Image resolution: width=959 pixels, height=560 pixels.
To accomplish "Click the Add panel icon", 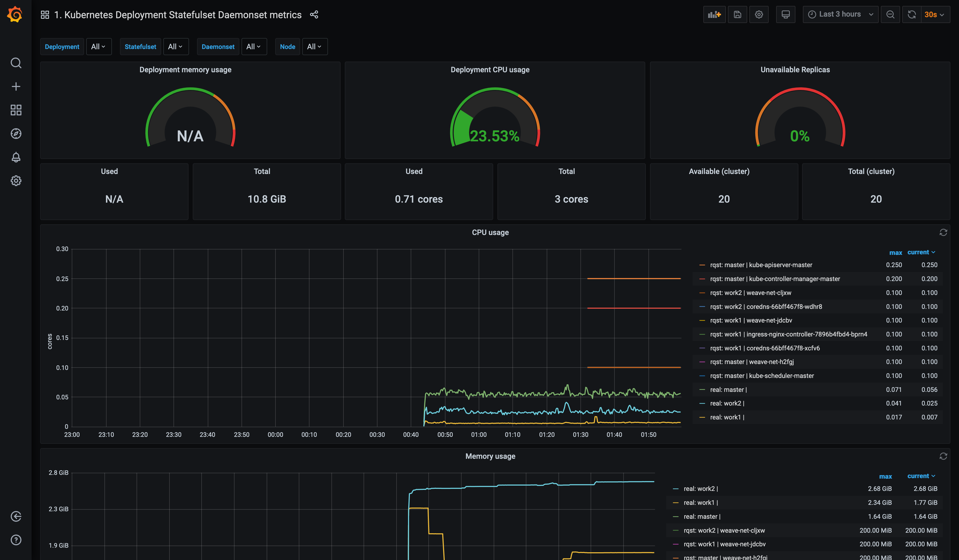I will (714, 14).
